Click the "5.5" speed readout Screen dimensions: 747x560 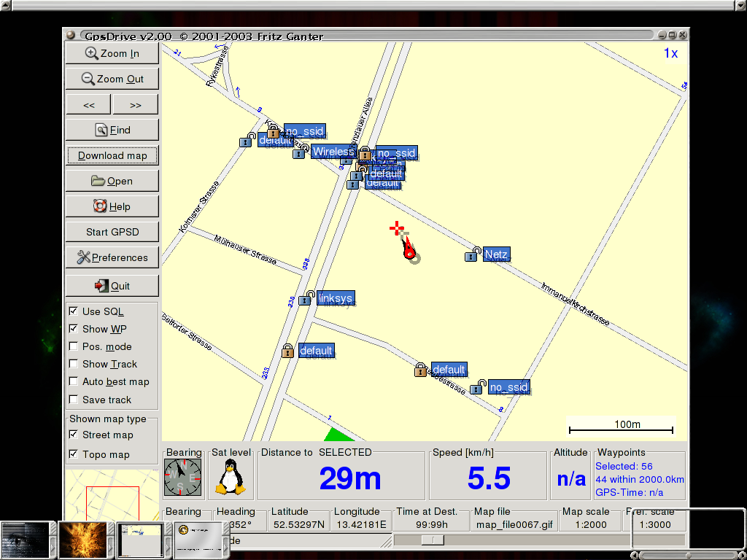[489, 478]
